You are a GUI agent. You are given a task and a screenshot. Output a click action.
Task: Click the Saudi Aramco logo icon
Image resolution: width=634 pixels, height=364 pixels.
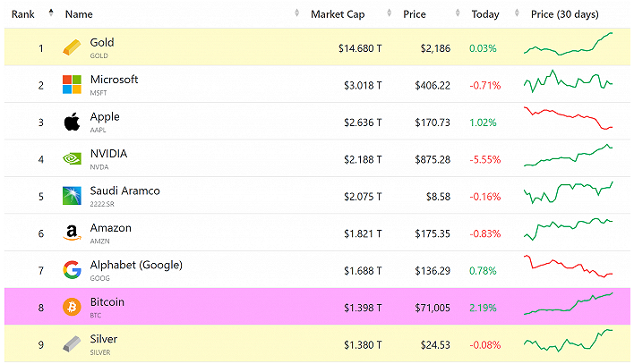72,196
